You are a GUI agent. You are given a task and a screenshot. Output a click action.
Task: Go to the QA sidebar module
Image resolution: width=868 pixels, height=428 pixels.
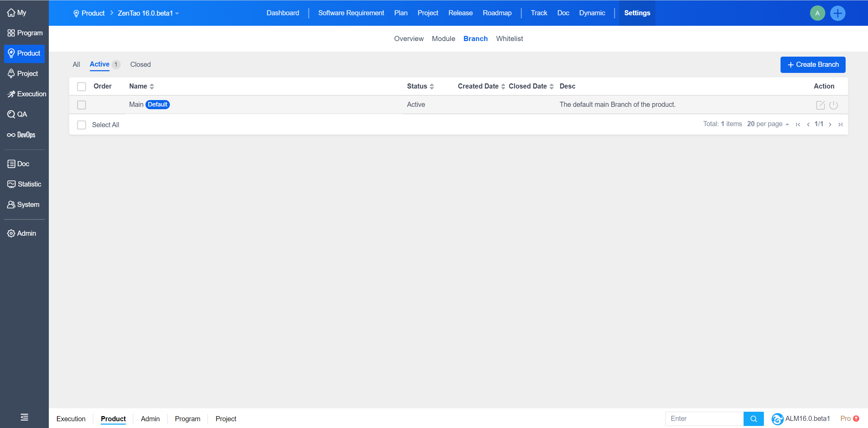click(x=17, y=114)
